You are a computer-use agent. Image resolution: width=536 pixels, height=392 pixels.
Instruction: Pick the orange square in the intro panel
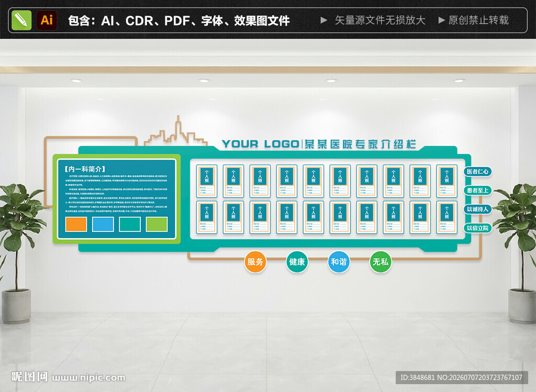76,224
